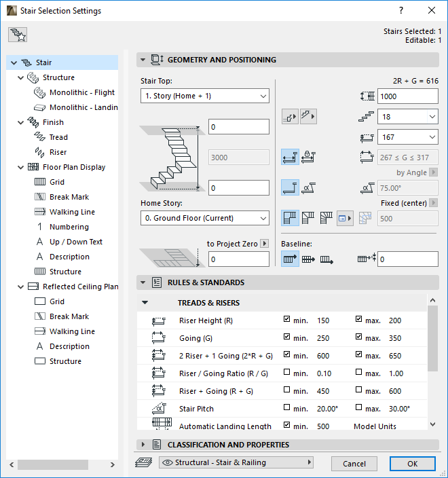This screenshot has height=478, width=448.
Task: Enable Riser / Going Ratio min checkbox
Action: pyautogui.click(x=286, y=372)
